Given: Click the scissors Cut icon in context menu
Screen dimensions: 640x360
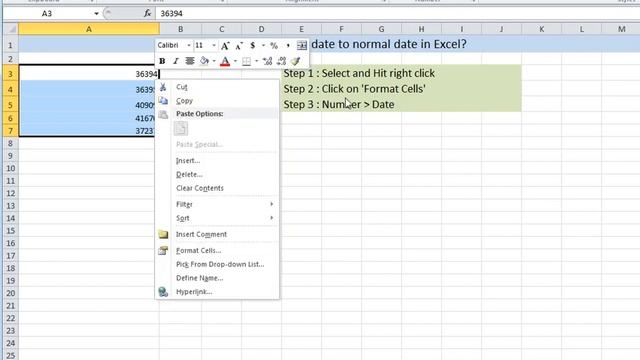Looking at the screenshot, I should pos(163,87).
